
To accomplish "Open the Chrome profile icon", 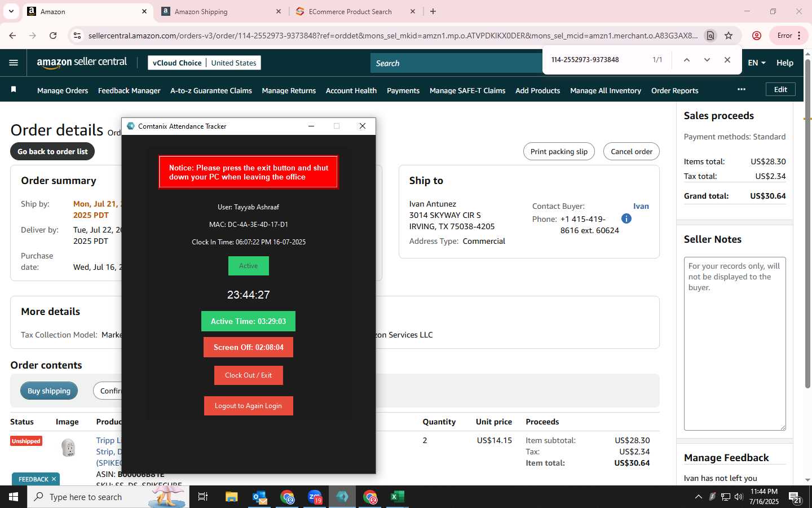I will 757,36.
